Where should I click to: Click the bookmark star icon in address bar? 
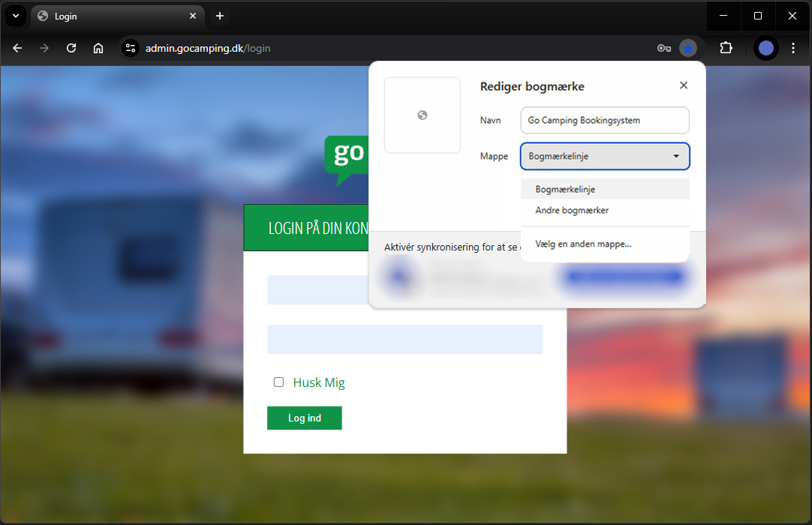tap(687, 48)
